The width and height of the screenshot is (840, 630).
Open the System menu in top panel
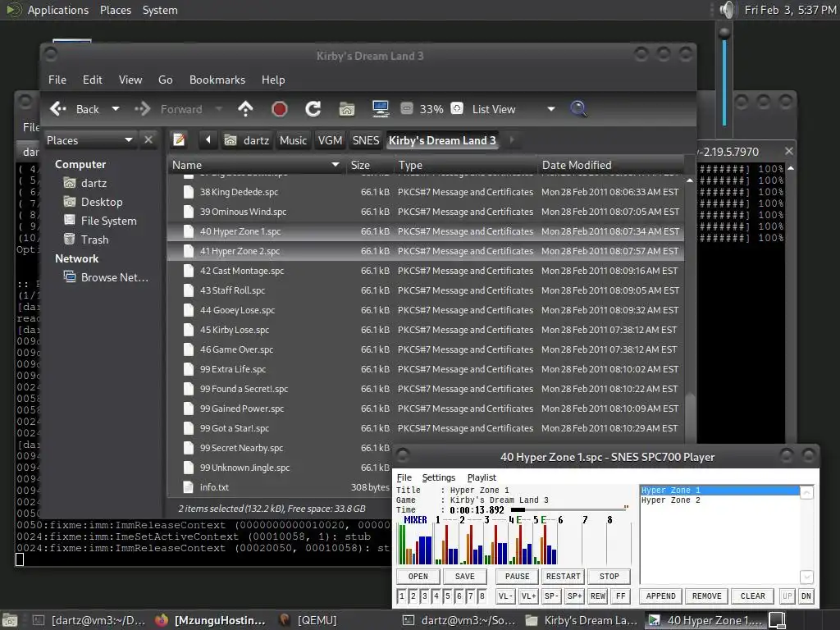160,10
